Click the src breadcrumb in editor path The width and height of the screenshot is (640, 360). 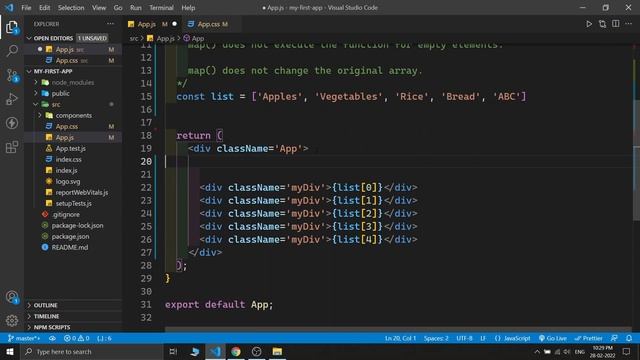click(x=134, y=38)
